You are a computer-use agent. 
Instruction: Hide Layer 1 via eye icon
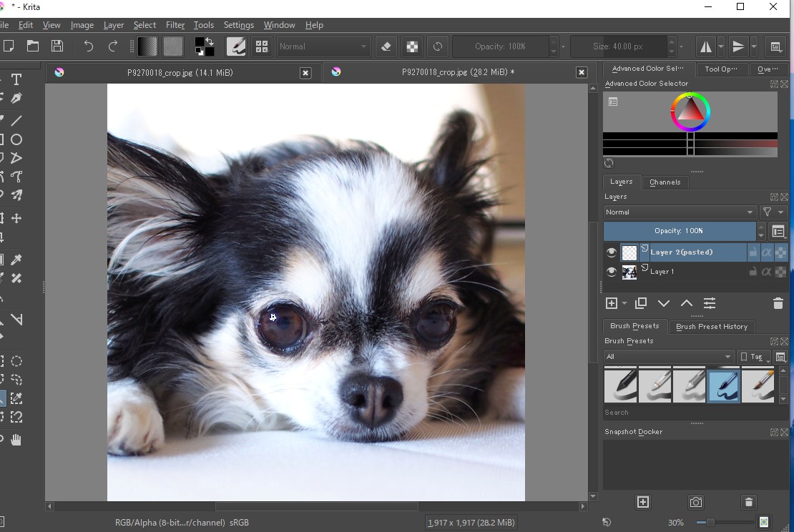[611, 272]
